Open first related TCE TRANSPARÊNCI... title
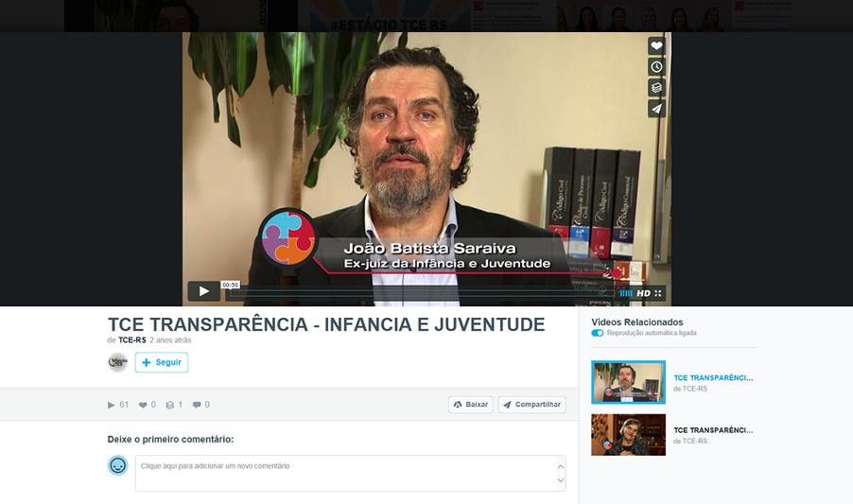The image size is (853, 504). (713, 377)
